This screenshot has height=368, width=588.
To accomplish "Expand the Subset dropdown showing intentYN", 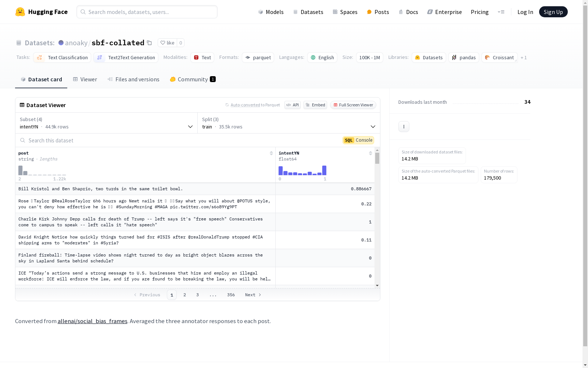I will click(x=107, y=123).
